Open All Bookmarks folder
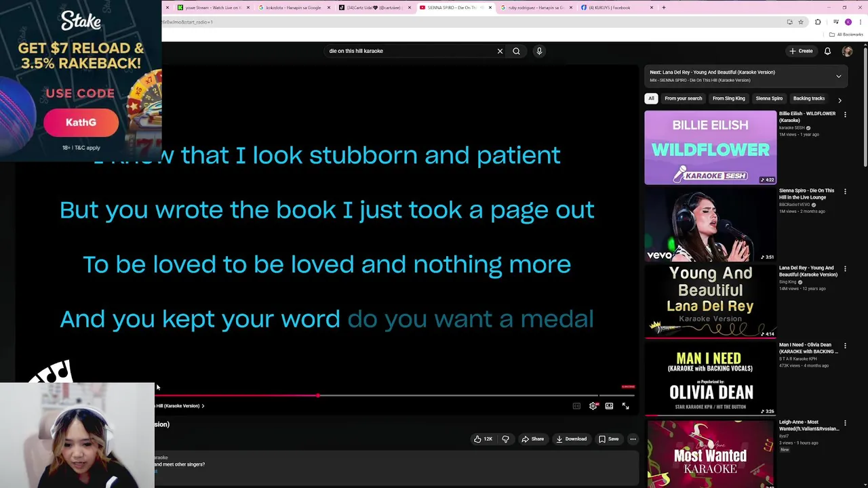 pos(846,35)
